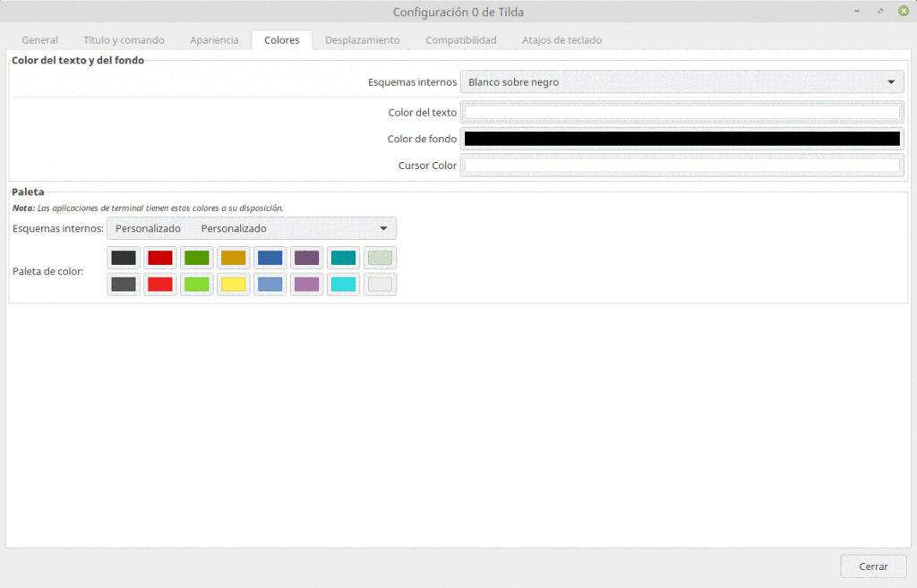Image resolution: width=917 pixels, height=588 pixels.
Task: Select the dark red palette swatch
Action: (x=159, y=258)
